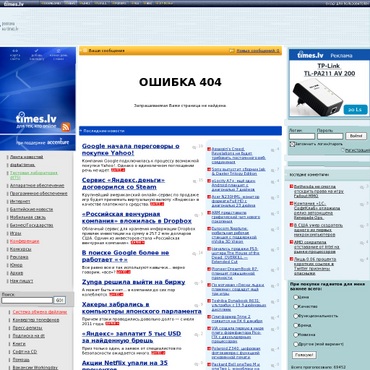
Task: Open 'Архив' in the left menu
Action: pos(16,273)
